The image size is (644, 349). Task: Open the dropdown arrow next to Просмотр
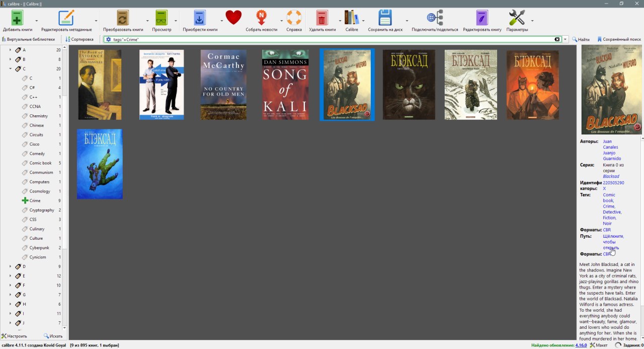(x=176, y=21)
